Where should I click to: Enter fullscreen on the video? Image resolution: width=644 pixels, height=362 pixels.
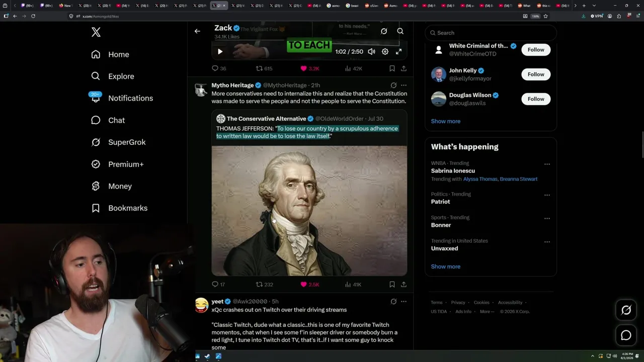[398, 51]
